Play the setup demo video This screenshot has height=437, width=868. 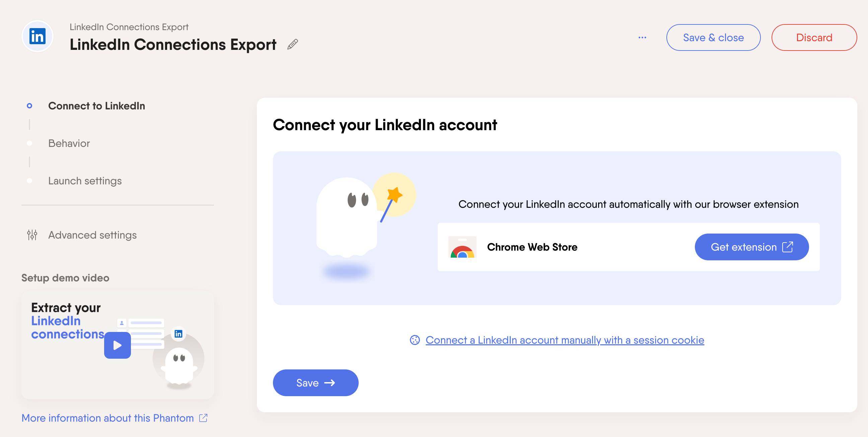pyautogui.click(x=117, y=345)
